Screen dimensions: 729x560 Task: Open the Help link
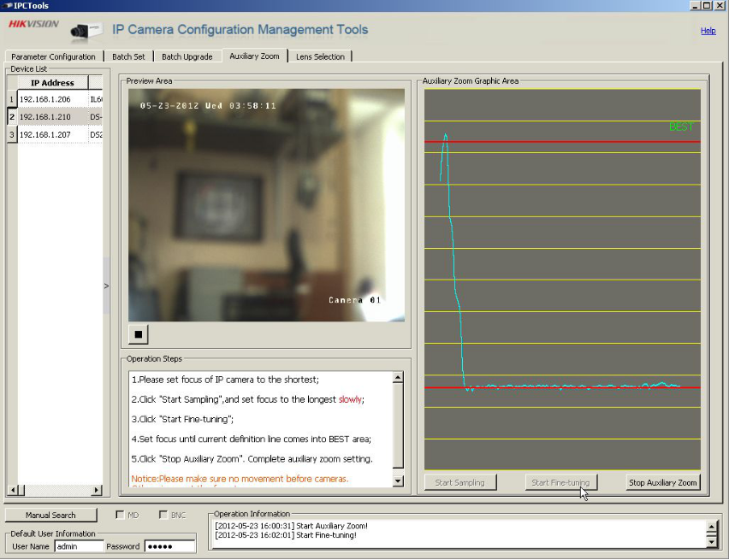(708, 31)
